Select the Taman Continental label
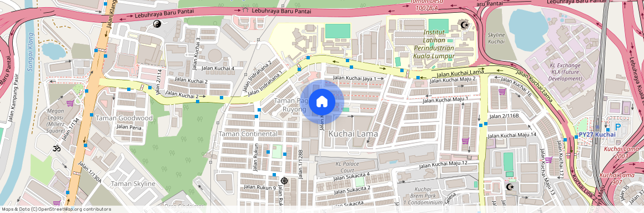 point(248,134)
